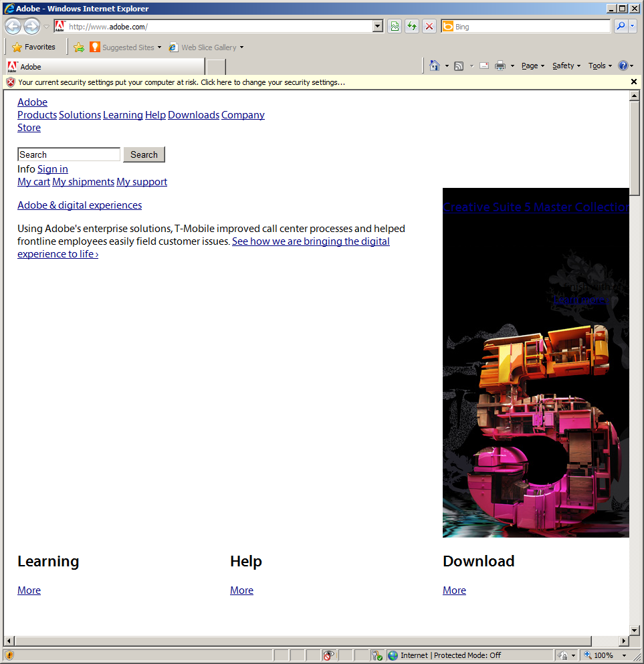644x664 pixels.
Task: Print page using printer icon
Action: 500,66
